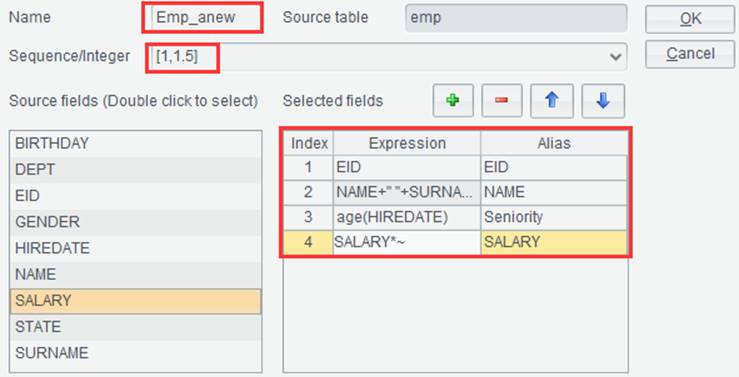Screen dimensions: 739x377
Task: Click the Alias column header
Action: [554, 143]
